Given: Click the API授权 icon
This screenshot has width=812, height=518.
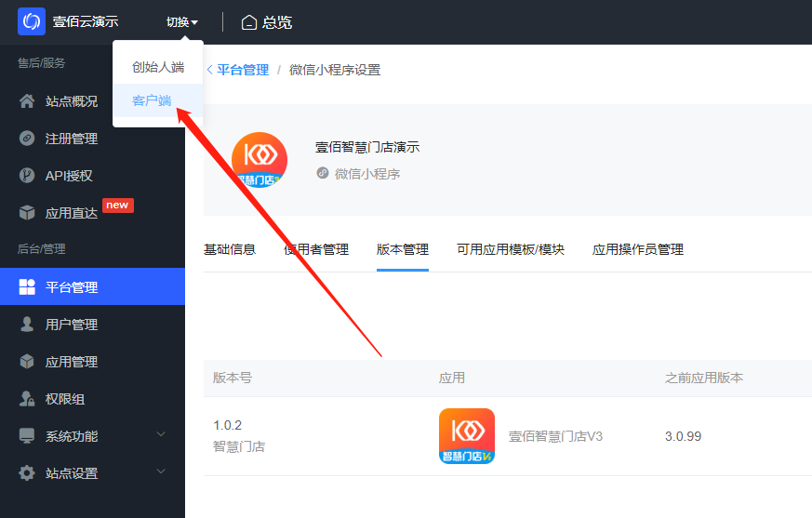Looking at the screenshot, I should [27, 176].
